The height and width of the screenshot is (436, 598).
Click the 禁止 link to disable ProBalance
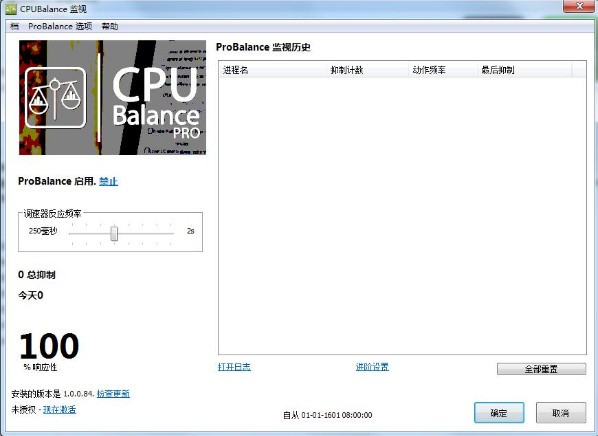tap(108, 181)
